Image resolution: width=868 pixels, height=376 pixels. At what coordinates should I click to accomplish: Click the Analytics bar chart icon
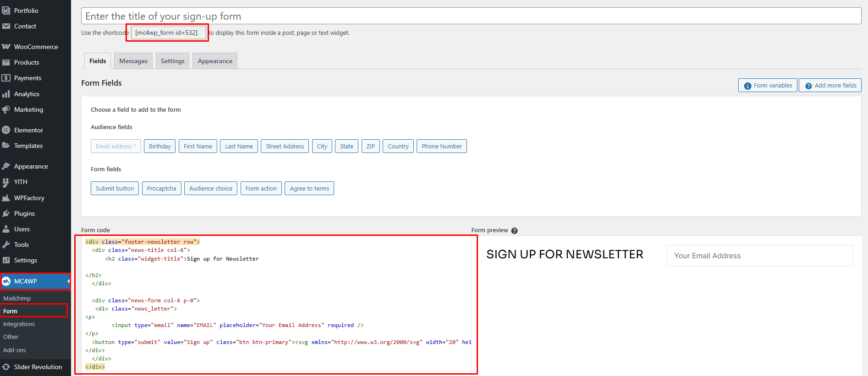pyautogui.click(x=6, y=94)
